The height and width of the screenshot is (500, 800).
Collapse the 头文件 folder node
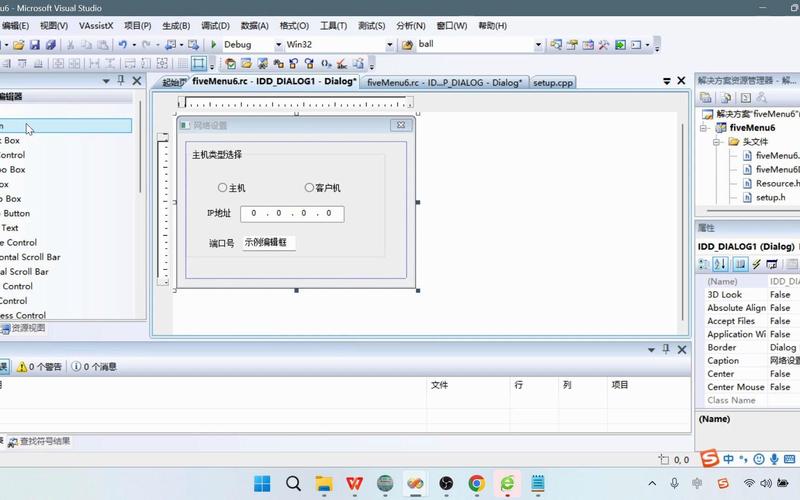717,142
